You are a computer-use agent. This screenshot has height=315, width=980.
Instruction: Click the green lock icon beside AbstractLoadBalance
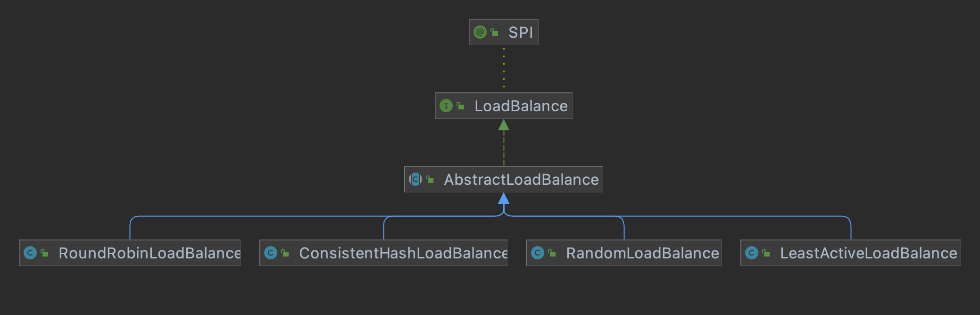coord(430,179)
